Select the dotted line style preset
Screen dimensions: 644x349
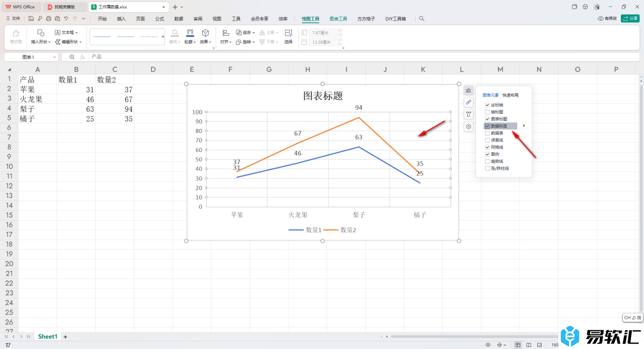(x=149, y=37)
